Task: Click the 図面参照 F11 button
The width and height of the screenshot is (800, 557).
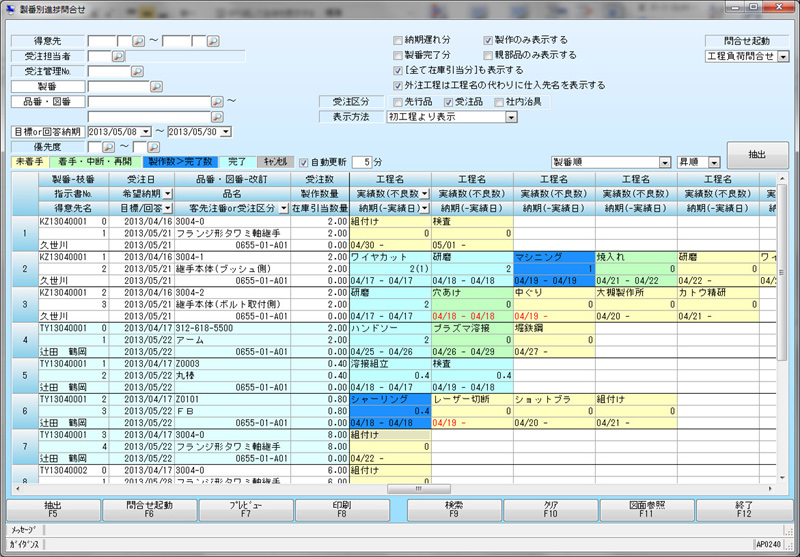Action: click(646, 510)
